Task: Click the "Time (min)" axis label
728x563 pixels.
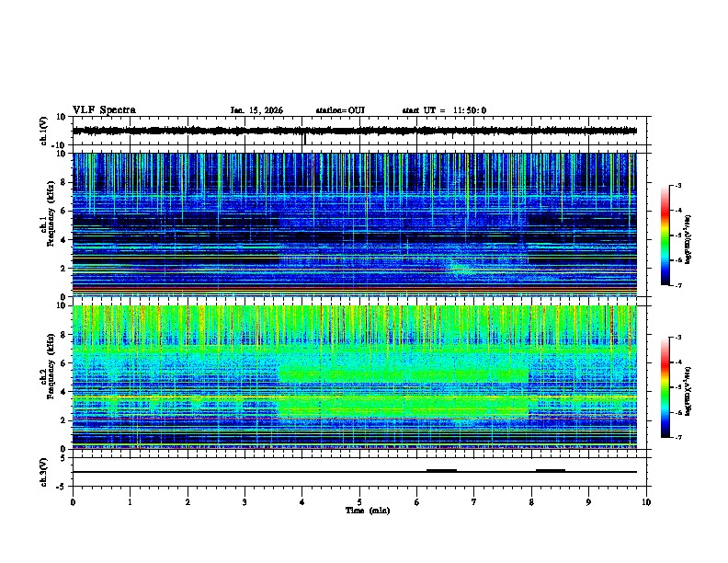Action: point(368,511)
